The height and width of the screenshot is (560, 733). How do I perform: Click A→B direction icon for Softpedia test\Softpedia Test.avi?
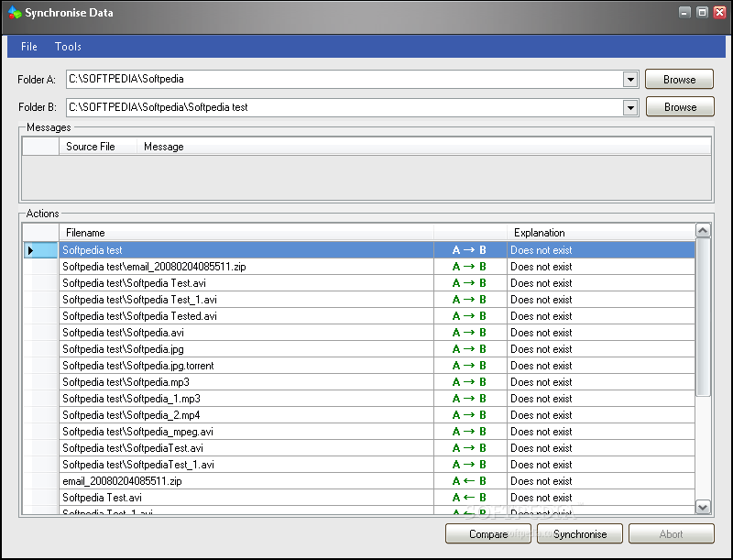(x=469, y=283)
